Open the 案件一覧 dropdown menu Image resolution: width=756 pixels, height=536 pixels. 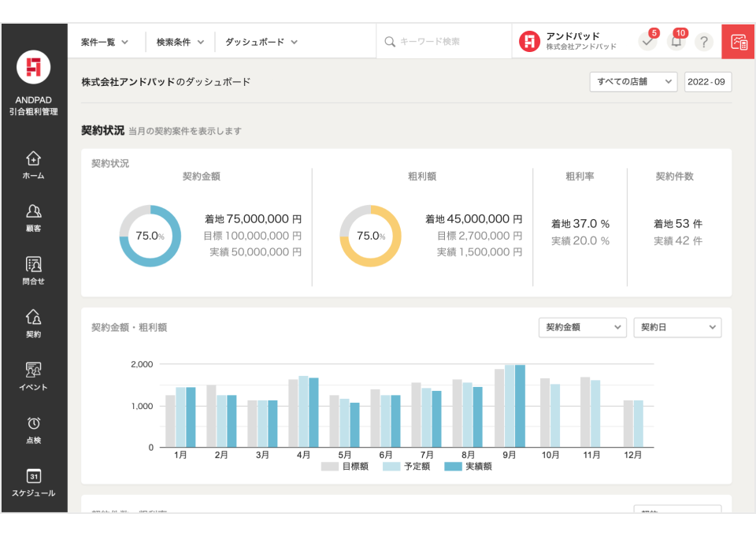(105, 42)
